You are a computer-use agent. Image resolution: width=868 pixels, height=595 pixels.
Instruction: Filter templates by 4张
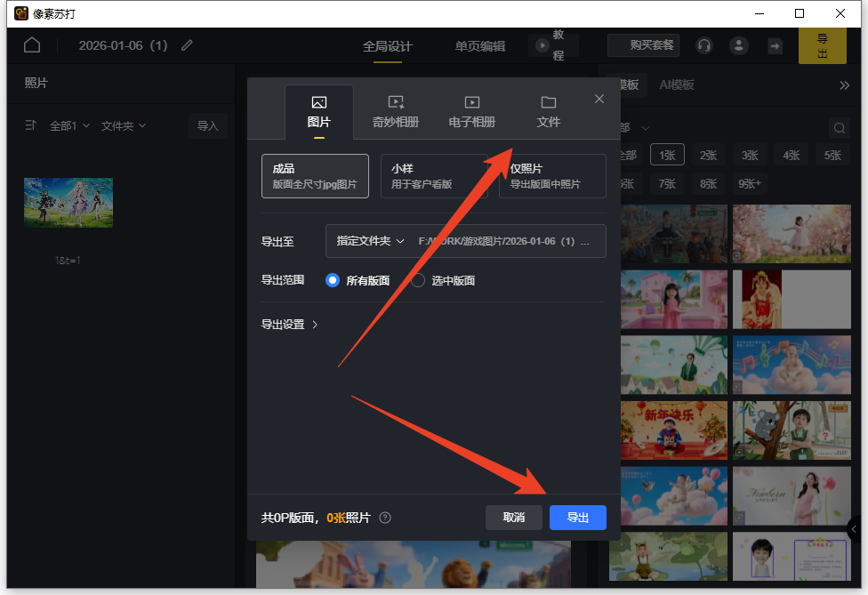(791, 155)
